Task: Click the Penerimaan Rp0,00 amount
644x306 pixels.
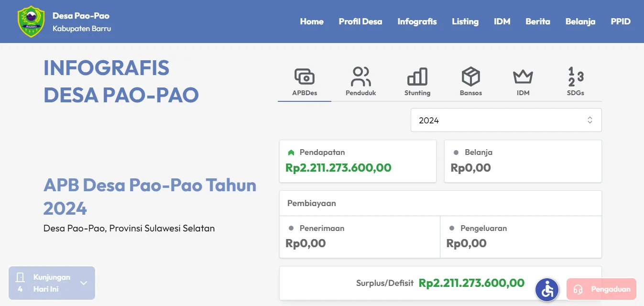Action: 306,243
